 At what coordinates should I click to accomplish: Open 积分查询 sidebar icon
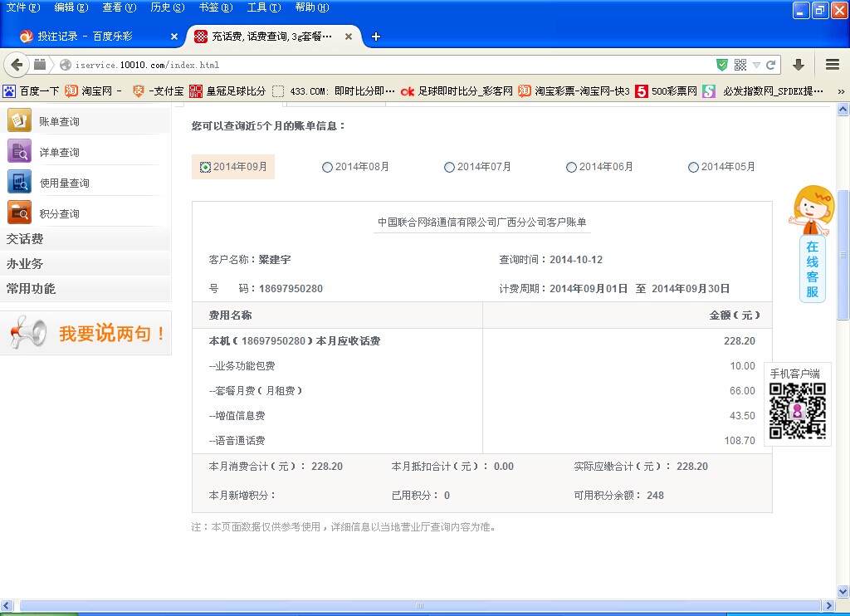(19, 213)
